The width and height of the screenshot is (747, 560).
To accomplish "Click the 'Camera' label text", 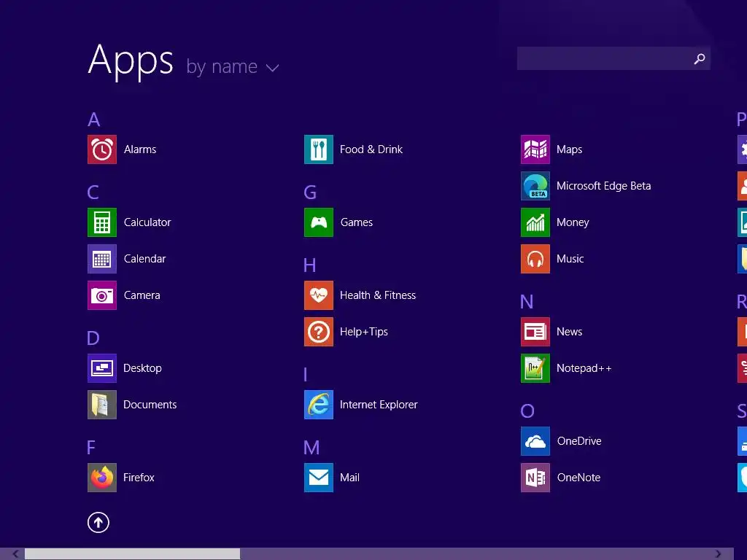I will click(142, 295).
